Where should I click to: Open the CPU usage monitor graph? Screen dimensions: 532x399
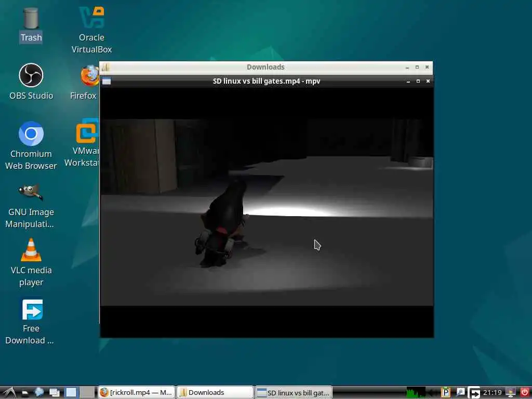tap(416, 393)
